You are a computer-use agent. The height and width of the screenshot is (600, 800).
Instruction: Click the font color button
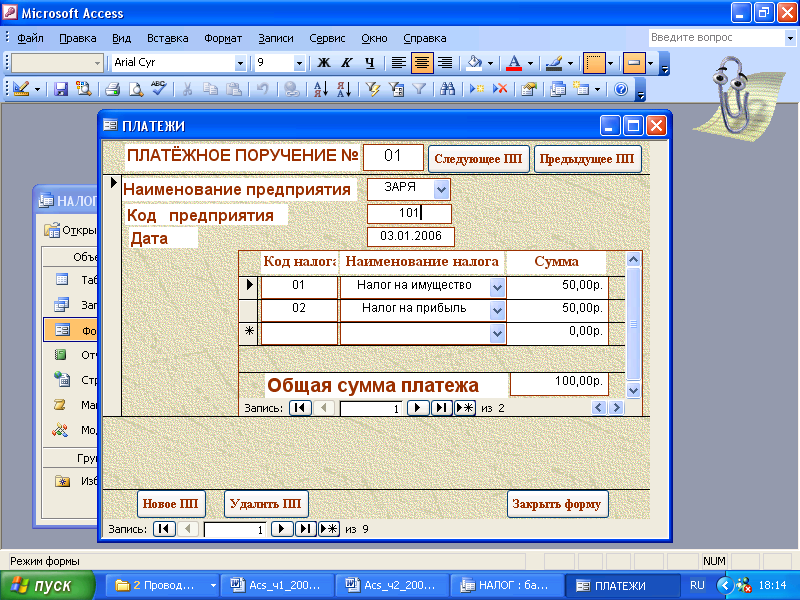[x=514, y=63]
